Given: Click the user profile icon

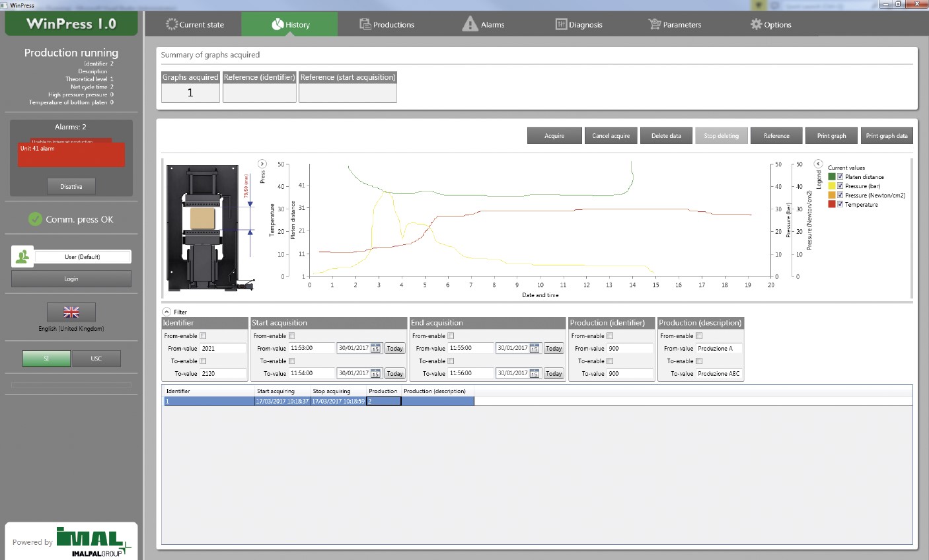Looking at the screenshot, I should point(22,257).
